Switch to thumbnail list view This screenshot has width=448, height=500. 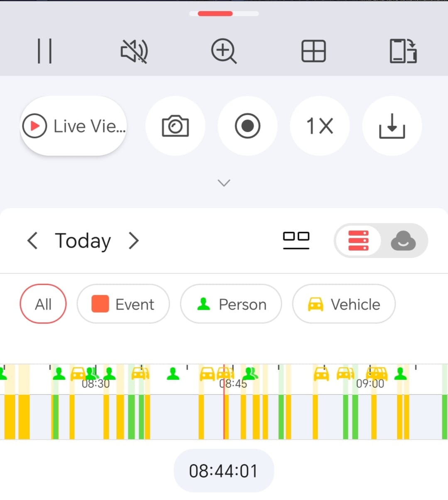point(296,240)
